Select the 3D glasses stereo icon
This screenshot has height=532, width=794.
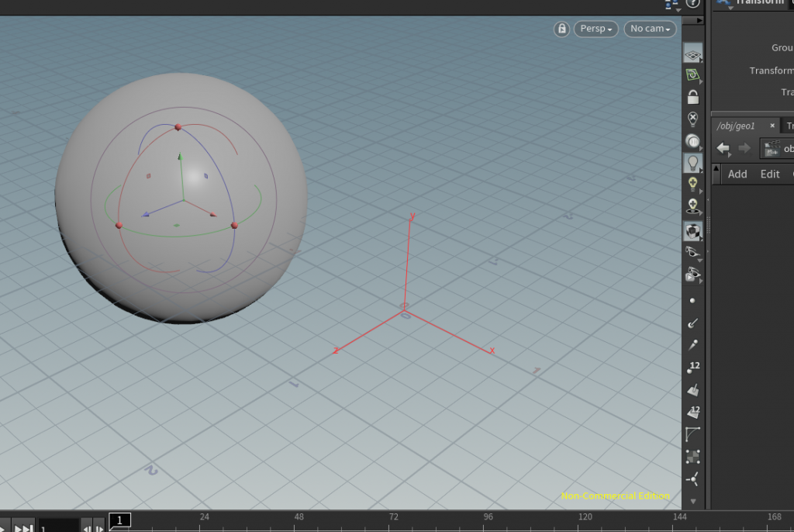tap(692, 253)
